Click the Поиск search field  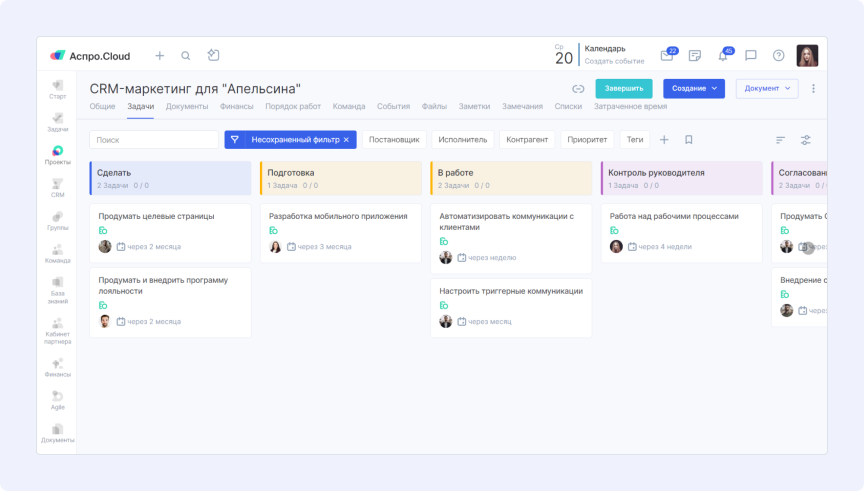tap(154, 140)
